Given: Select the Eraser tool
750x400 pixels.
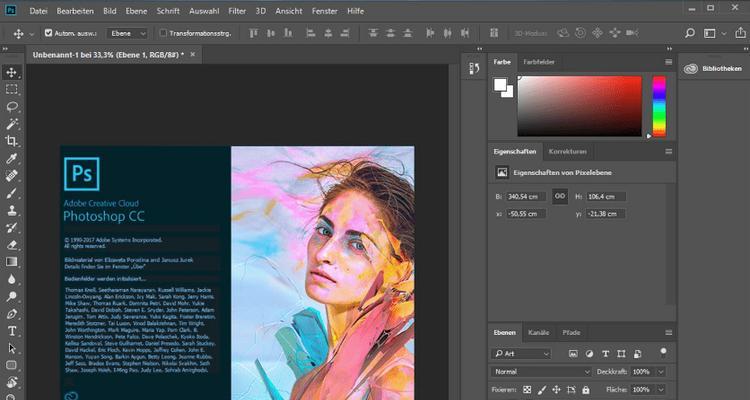Looking at the screenshot, I should coord(11,245).
